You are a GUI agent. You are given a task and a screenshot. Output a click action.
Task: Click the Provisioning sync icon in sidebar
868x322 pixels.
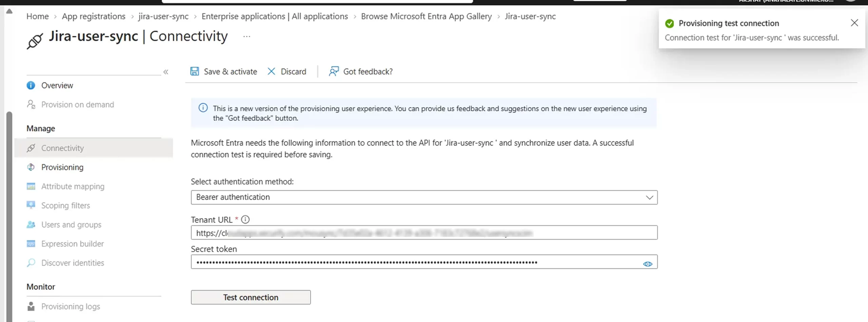click(x=31, y=167)
